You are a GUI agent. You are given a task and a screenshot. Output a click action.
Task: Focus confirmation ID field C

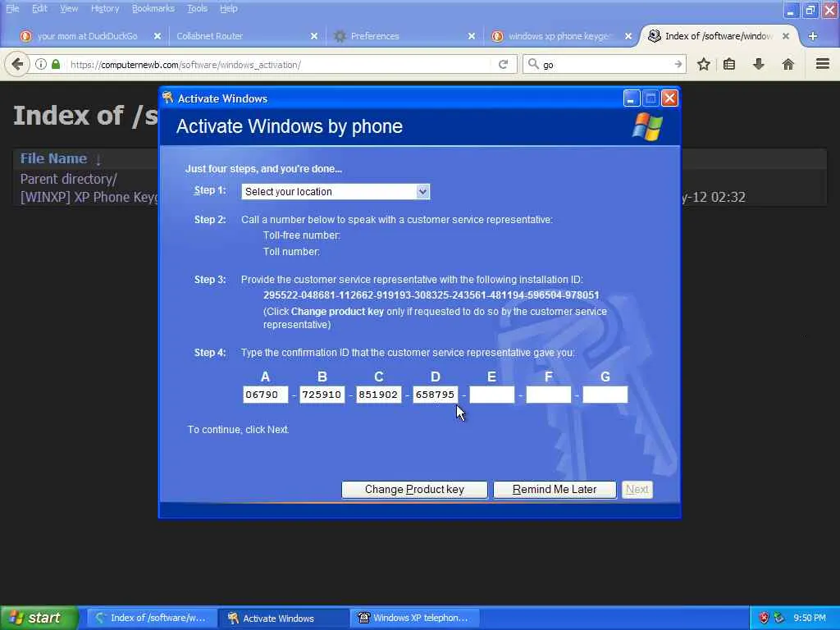click(379, 395)
